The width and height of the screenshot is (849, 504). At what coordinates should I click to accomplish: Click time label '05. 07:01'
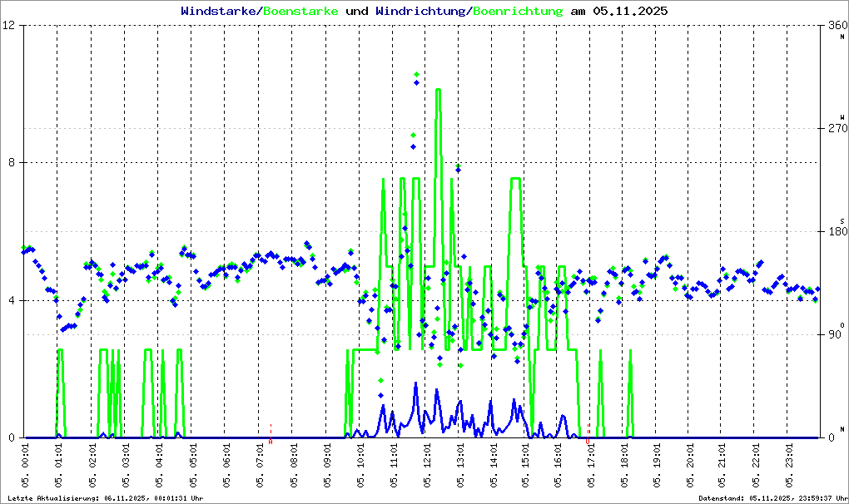pyautogui.click(x=260, y=466)
